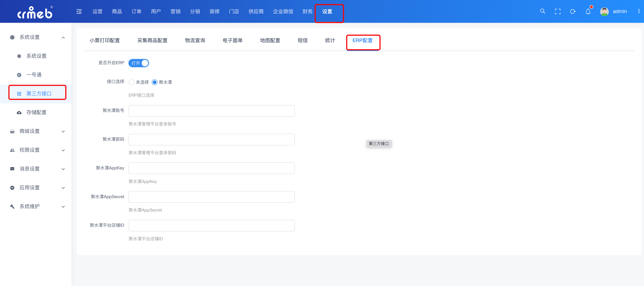This screenshot has height=286, width=644.
Task: Turn off the 是否开启ERP switch
Action: click(139, 63)
